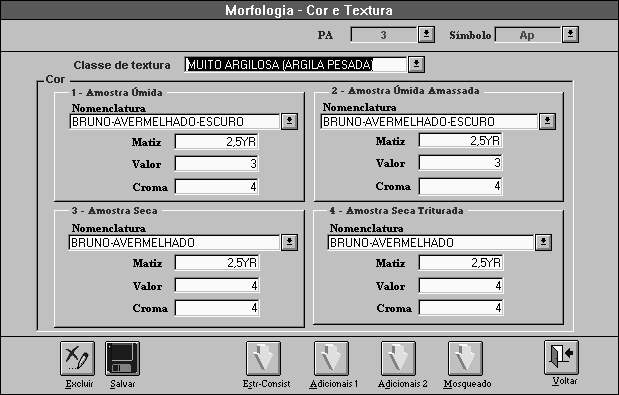The width and height of the screenshot is (619, 395).
Task: Open Amostra Úmida Amassada Nomenclatura dropdown arrow
Action: coord(547,121)
